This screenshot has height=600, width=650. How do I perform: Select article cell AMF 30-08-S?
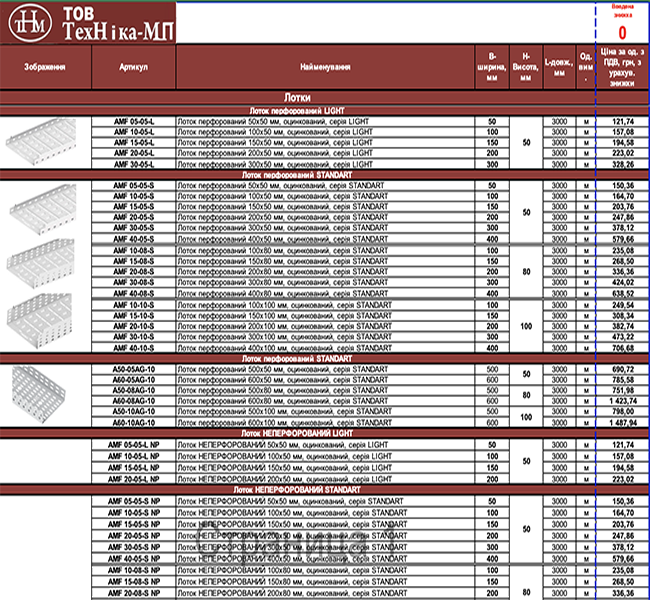133,282
